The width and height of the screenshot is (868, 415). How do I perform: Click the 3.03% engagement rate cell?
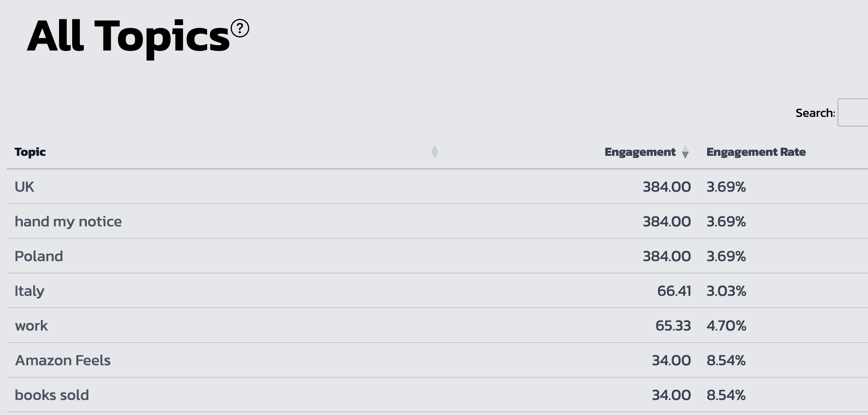726,291
